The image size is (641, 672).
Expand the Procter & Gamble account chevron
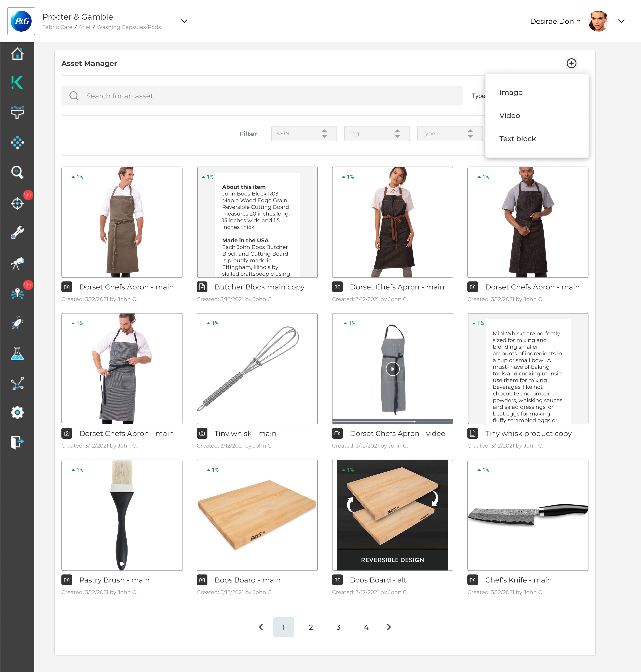(184, 21)
